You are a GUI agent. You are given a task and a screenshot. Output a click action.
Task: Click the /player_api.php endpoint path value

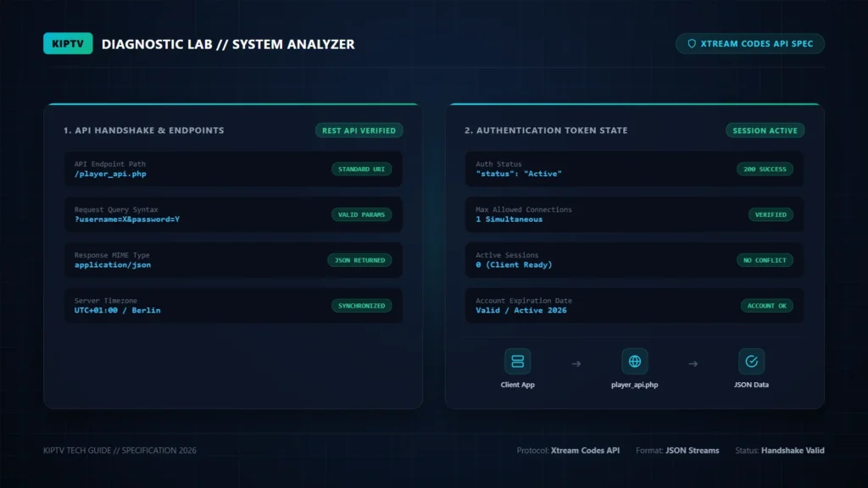(x=110, y=174)
